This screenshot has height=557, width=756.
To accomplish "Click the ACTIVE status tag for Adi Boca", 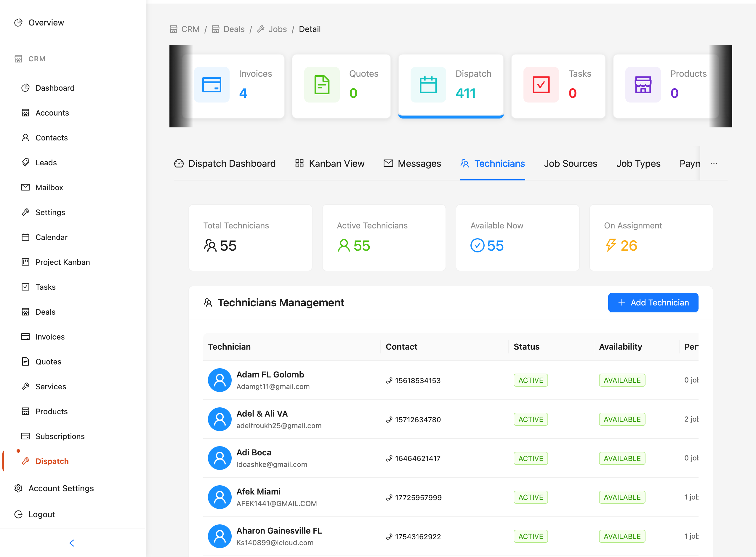I will pos(531,459).
